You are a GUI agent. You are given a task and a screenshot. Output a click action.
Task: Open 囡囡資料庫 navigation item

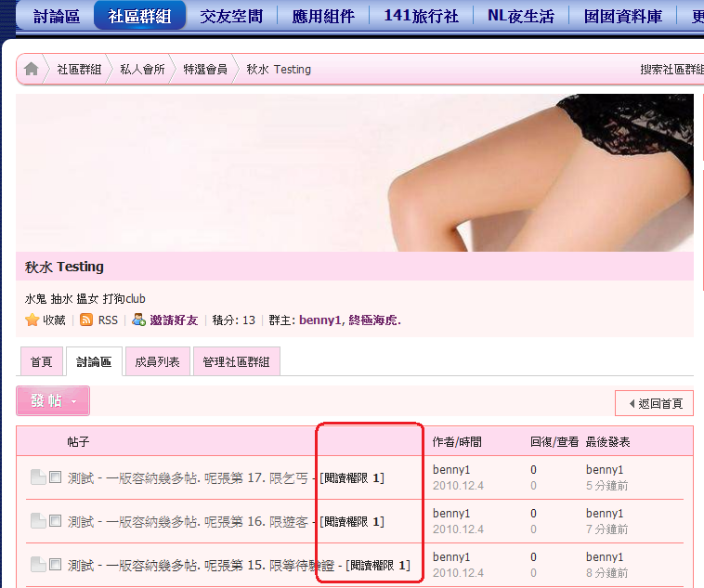623,16
